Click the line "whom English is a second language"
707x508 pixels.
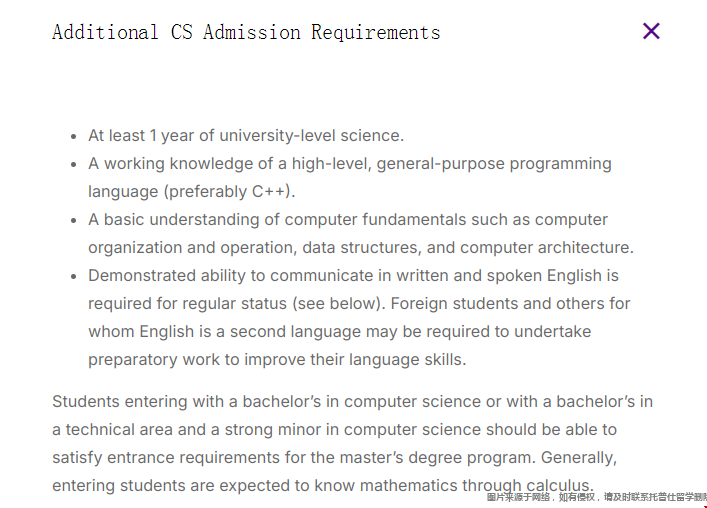pyautogui.click(x=340, y=331)
